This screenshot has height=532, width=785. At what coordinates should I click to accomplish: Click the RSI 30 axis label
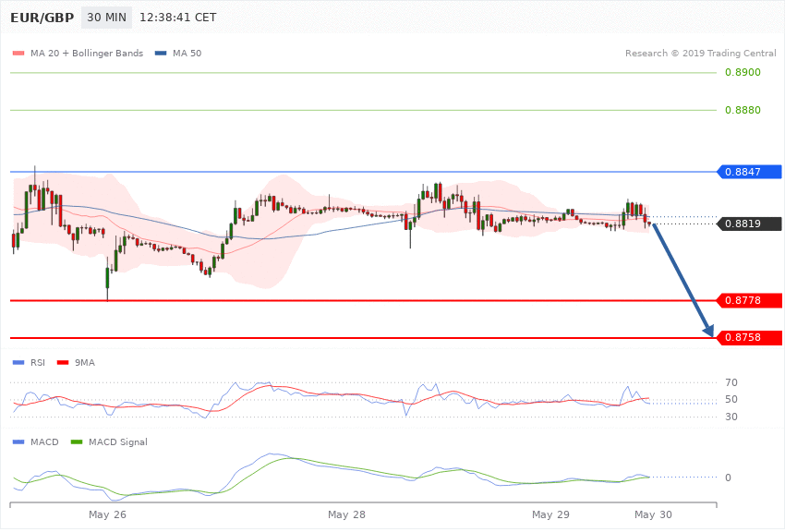click(731, 417)
